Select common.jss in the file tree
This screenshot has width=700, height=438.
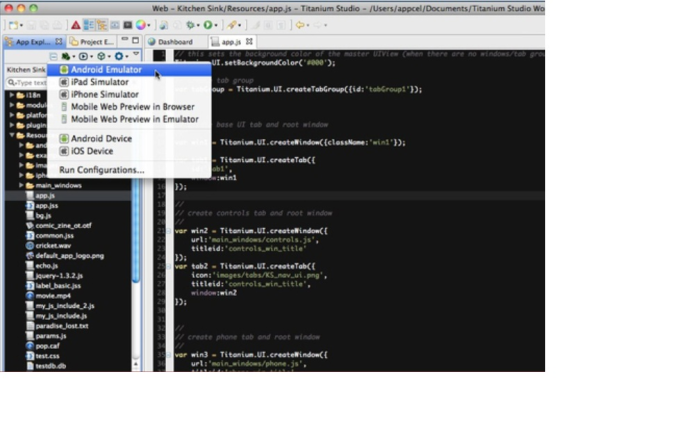point(54,236)
